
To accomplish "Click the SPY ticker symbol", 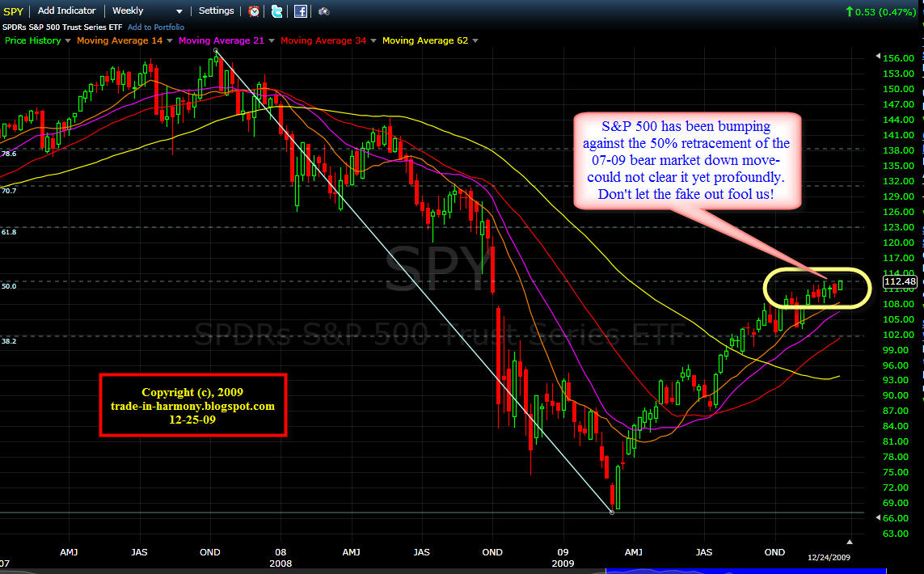I will pyautogui.click(x=13, y=11).
